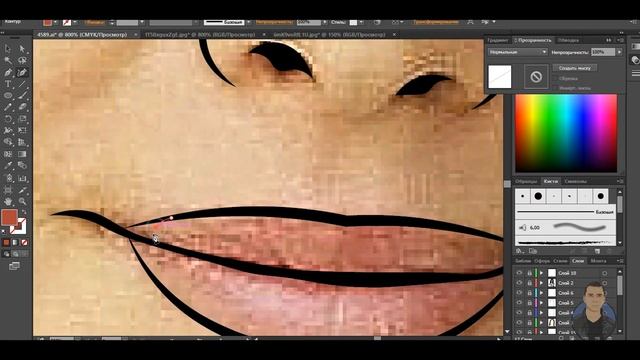Swap fill and stroke colors arrow
Image resolution: width=640 pixels, height=360 pixels.
click(24, 212)
